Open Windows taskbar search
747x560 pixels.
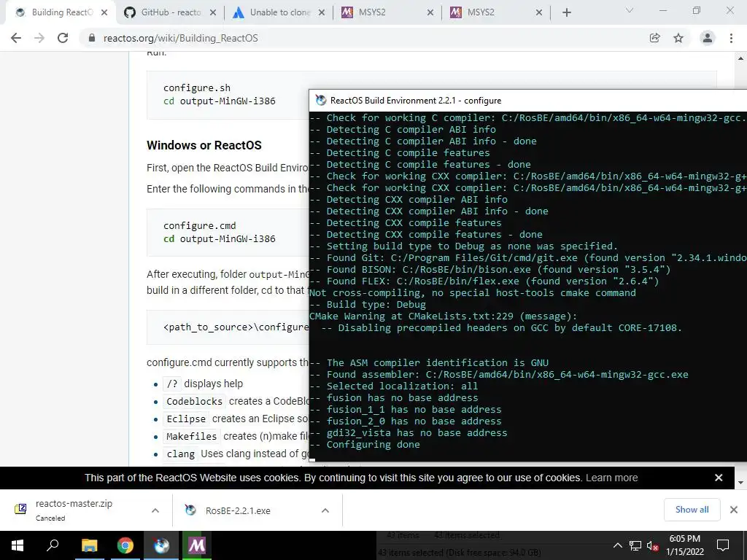(x=53, y=545)
